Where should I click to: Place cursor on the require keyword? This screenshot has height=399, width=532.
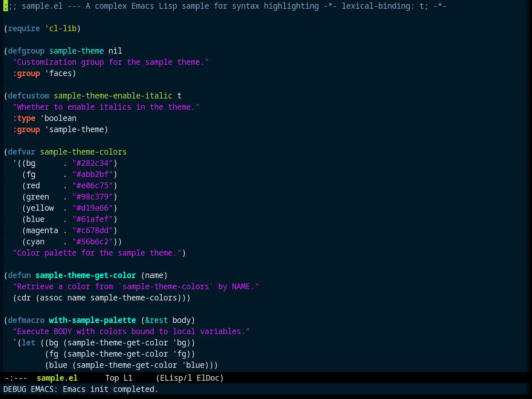24,28
